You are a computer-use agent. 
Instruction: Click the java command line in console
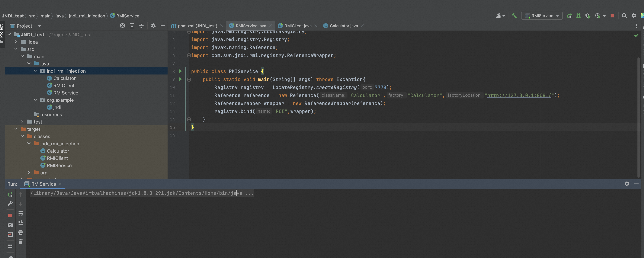(x=142, y=193)
